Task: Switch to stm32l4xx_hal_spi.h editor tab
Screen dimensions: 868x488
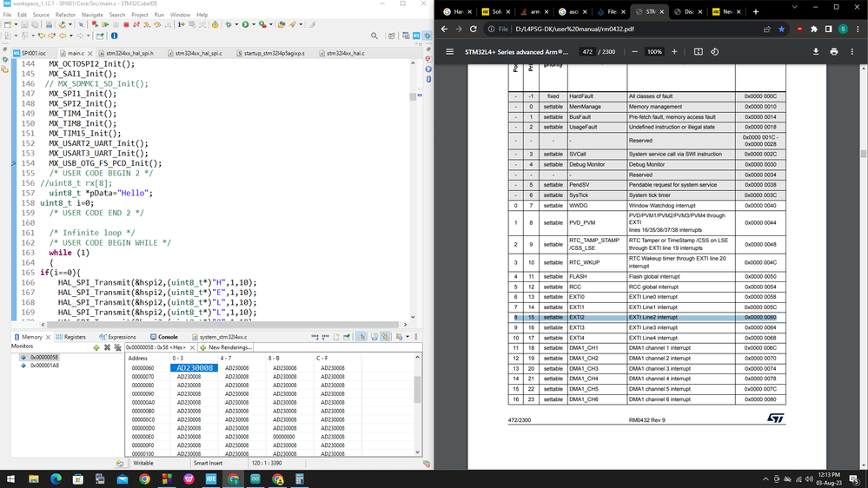Action: click(x=126, y=53)
